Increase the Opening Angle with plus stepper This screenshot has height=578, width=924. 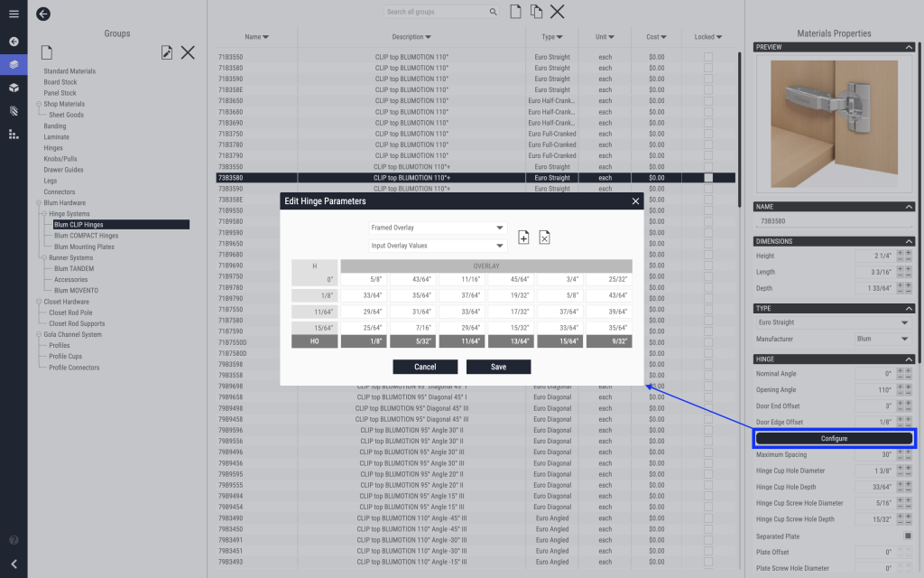(908, 387)
